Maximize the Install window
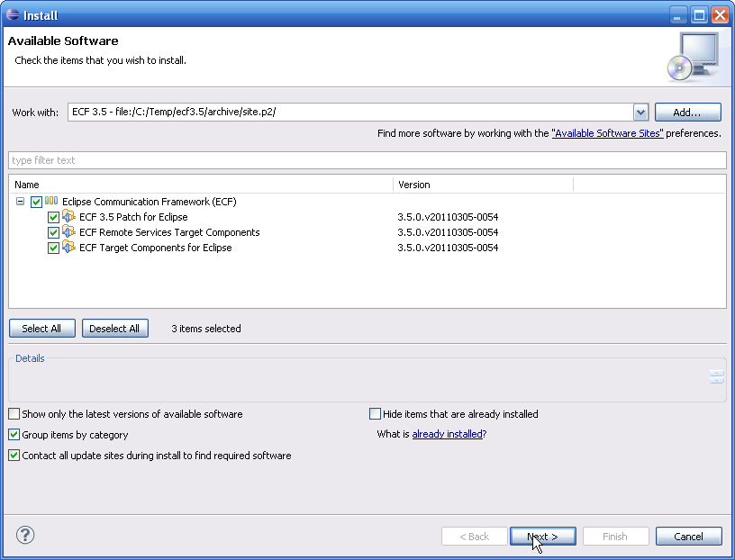735x560 pixels. (x=699, y=15)
